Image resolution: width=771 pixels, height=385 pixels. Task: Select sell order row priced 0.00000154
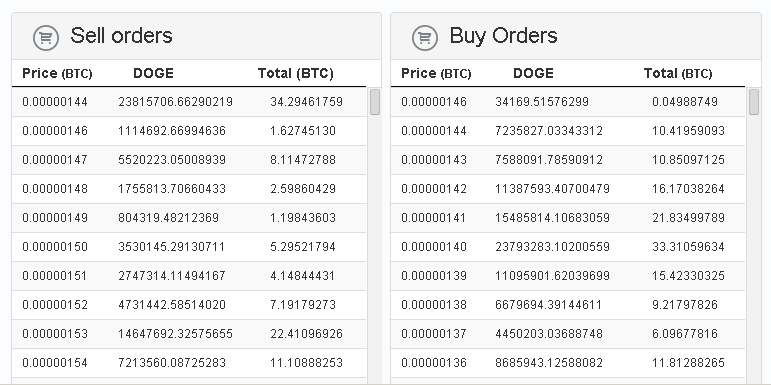coord(189,363)
